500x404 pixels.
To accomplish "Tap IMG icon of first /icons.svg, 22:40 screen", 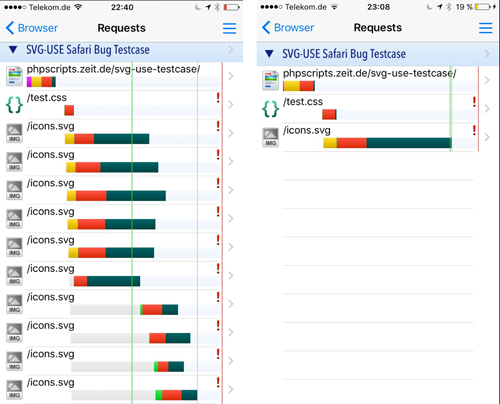I will (x=14, y=133).
